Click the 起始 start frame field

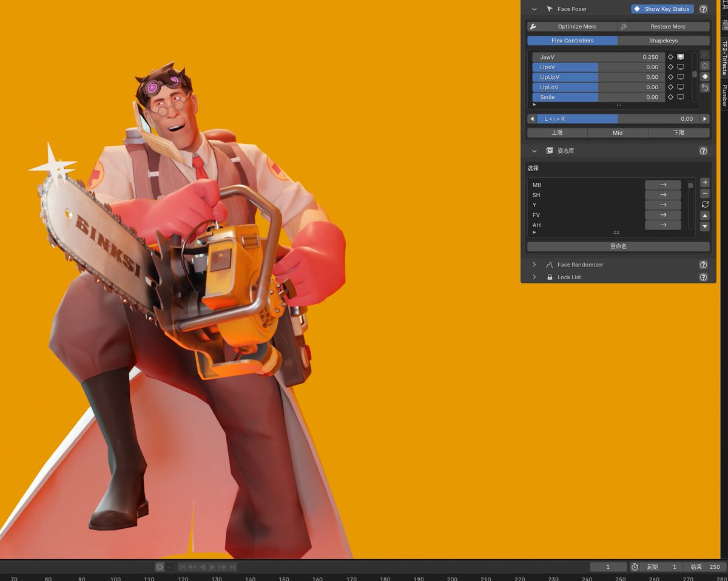(662, 567)
